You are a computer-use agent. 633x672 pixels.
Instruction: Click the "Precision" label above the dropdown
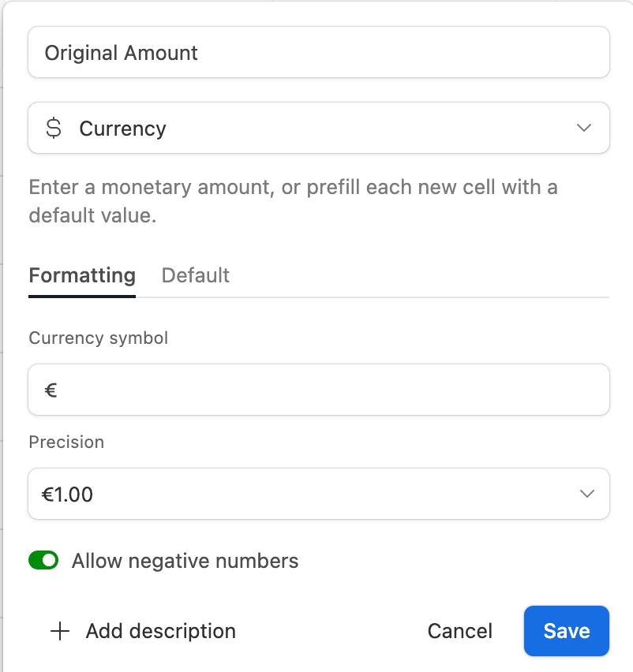[x=66, y=442]
